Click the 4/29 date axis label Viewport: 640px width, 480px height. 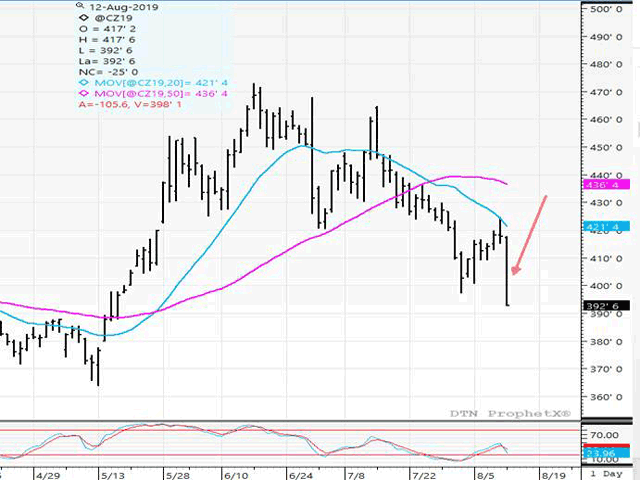coord(48,476)
